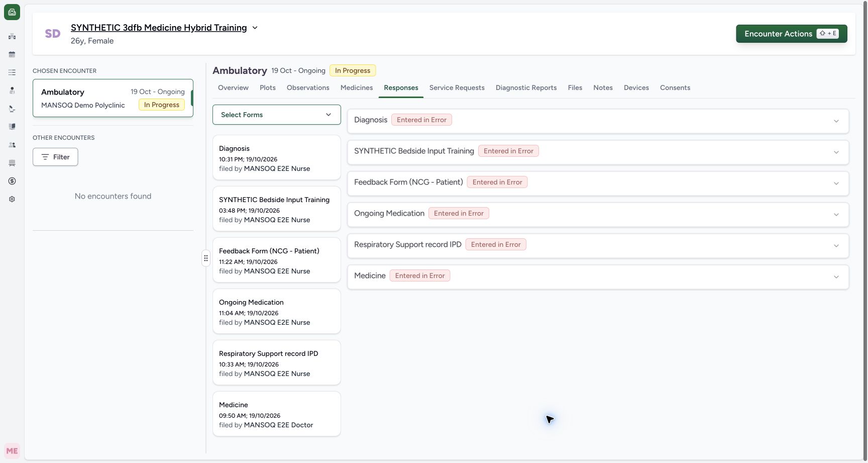Expand Feedback Form (NCG - Patient) response
Viewport: 868px width, 463px height.
(x=836, y=183)
